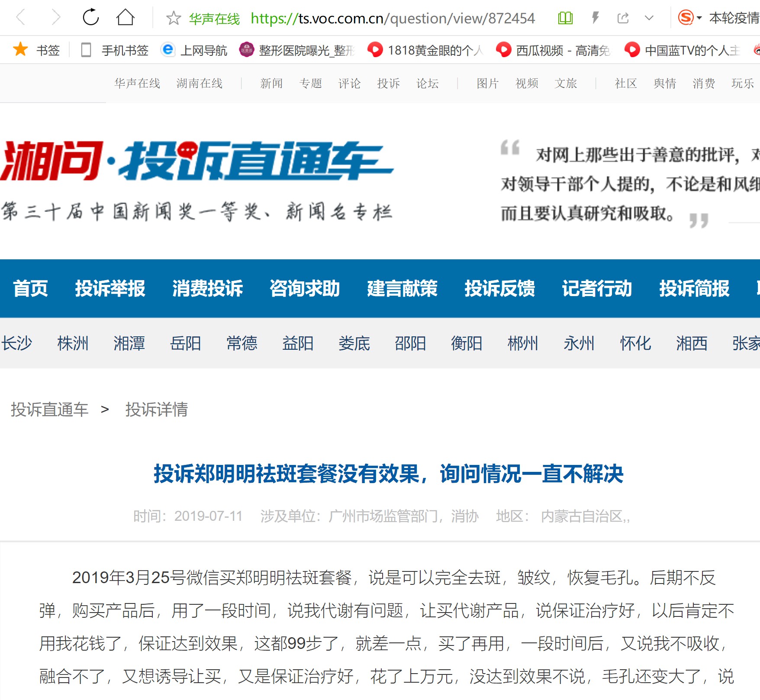760x700 pixels.
Task: Open reader mode book icon
Action: tap(565, 18)
